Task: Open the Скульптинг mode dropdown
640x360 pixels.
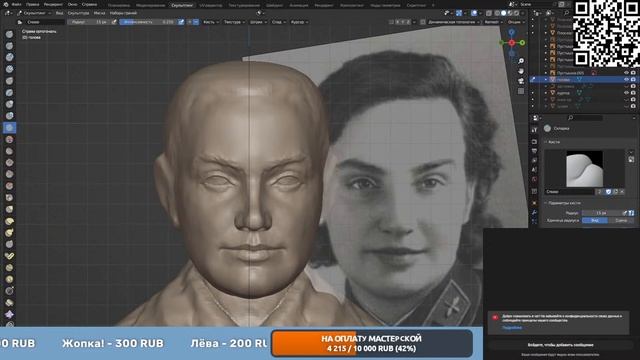Action: 34,13
